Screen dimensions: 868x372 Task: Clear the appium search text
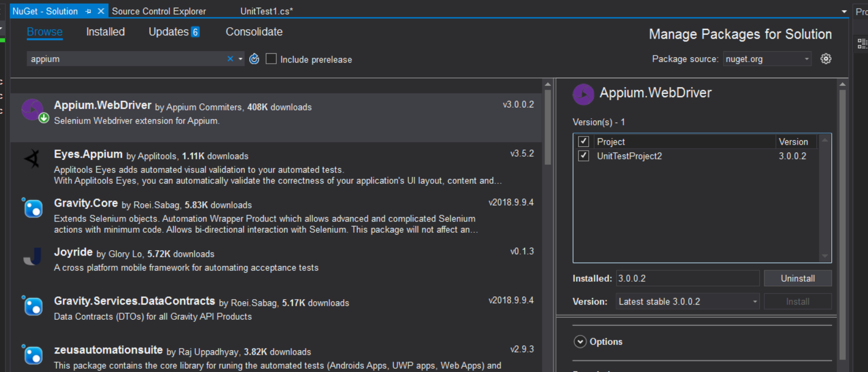(x=230, y=59)
